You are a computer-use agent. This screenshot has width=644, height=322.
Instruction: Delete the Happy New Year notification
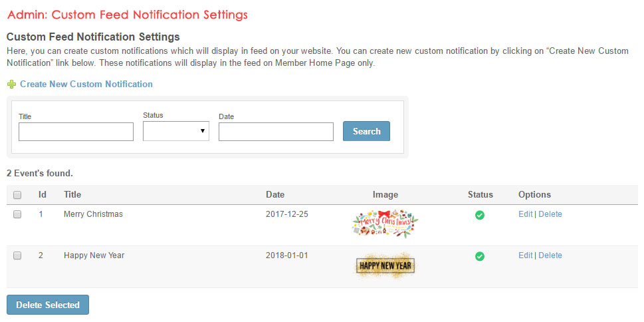[x=550, y=255]
